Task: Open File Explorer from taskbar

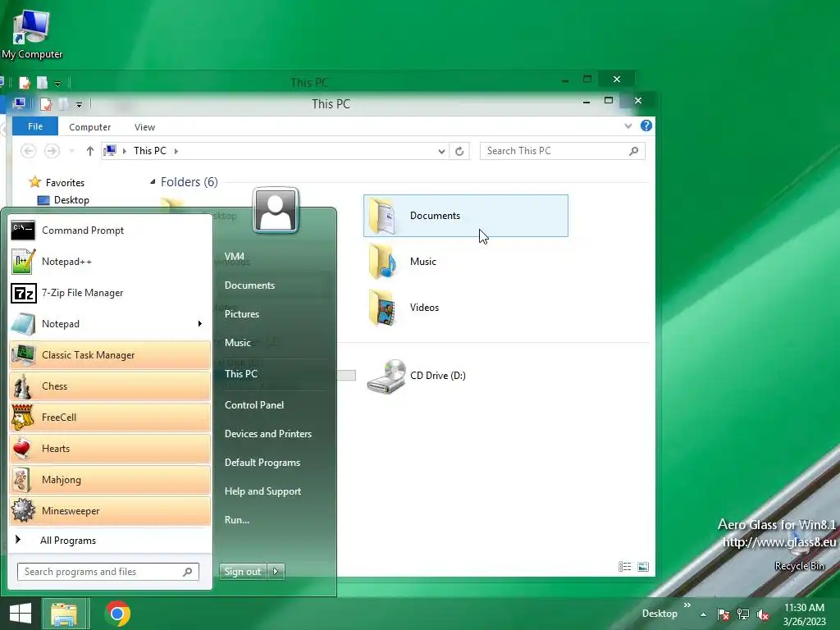Action: point(64,614)
